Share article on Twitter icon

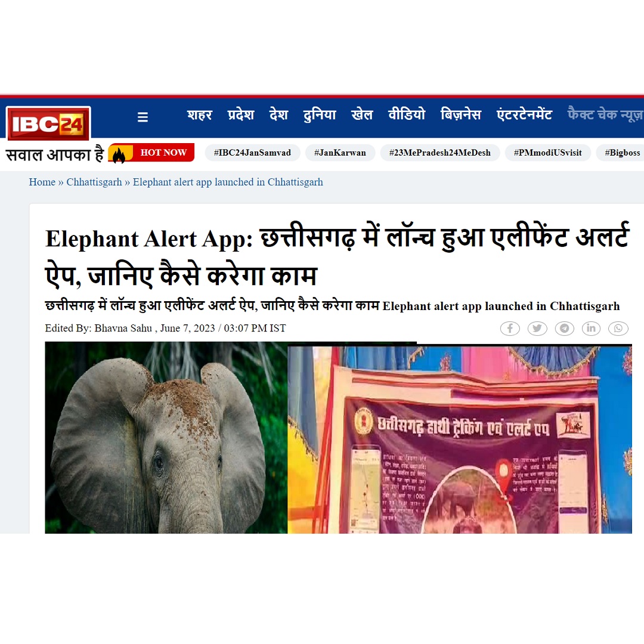537,328
